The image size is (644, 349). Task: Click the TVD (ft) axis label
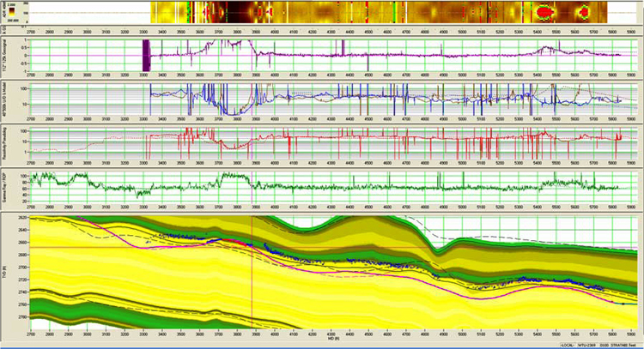pos(3,273)
